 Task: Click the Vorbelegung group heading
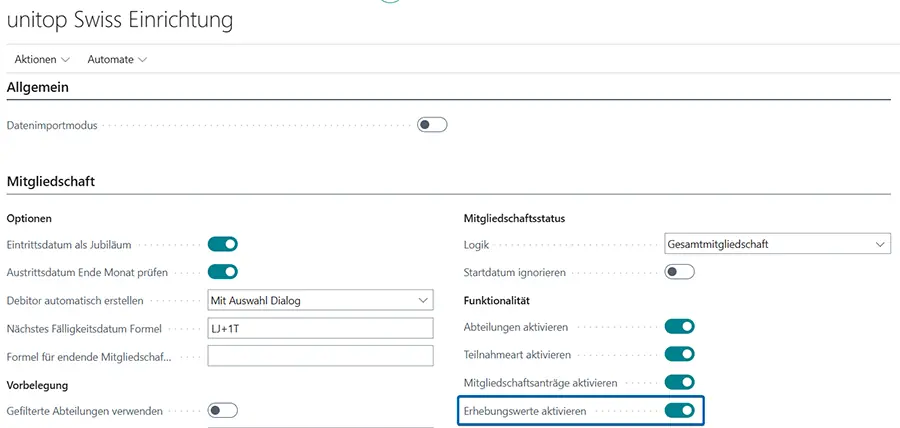click(37, 386)
